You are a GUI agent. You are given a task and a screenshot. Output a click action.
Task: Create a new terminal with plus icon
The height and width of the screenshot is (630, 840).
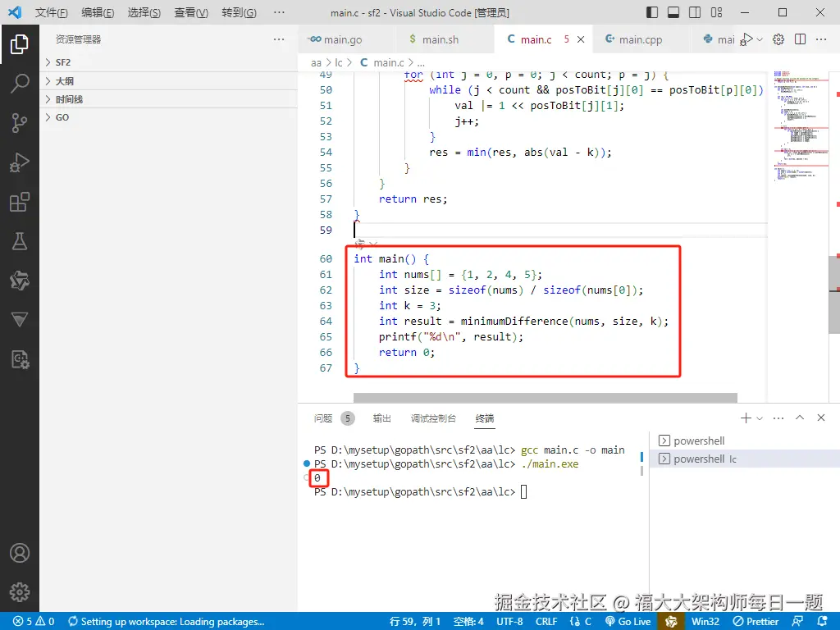(x=746, y=418)
